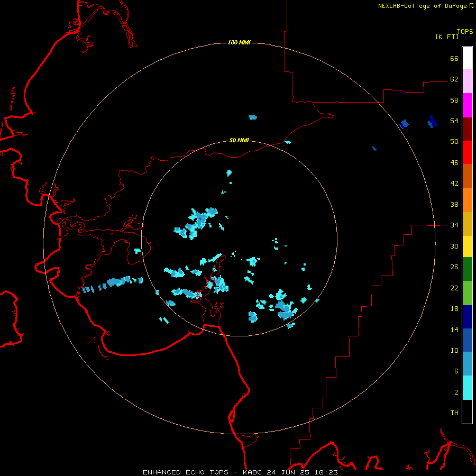The height and width of the screenshot is (476, 476).
Task: Click the "30" legend value
Action: click(454, 246)
